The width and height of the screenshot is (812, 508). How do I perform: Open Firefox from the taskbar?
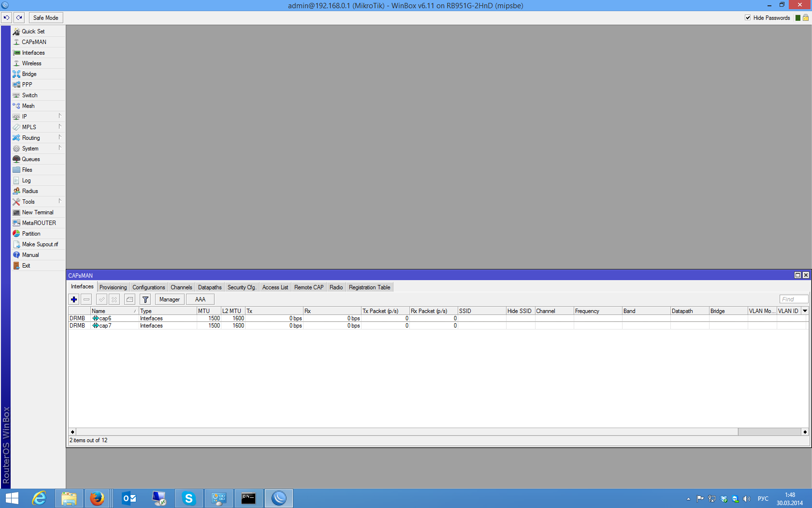(x=97, y=498)
